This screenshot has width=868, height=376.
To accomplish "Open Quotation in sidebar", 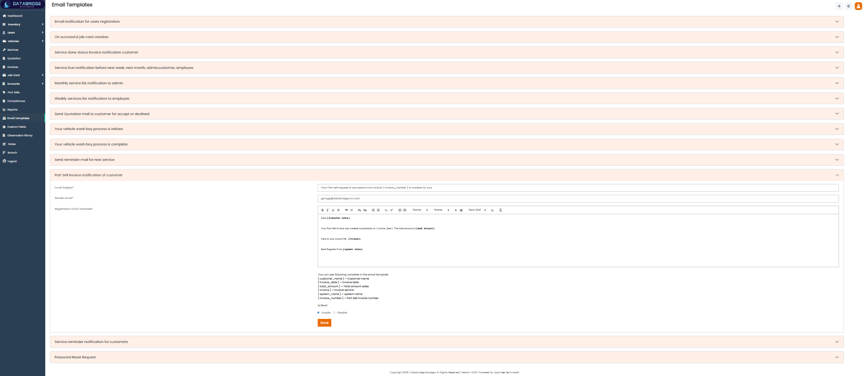I will click(x=22, y=58).
